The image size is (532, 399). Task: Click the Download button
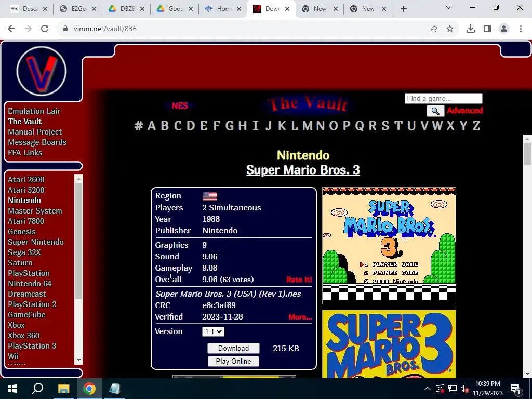233,349
